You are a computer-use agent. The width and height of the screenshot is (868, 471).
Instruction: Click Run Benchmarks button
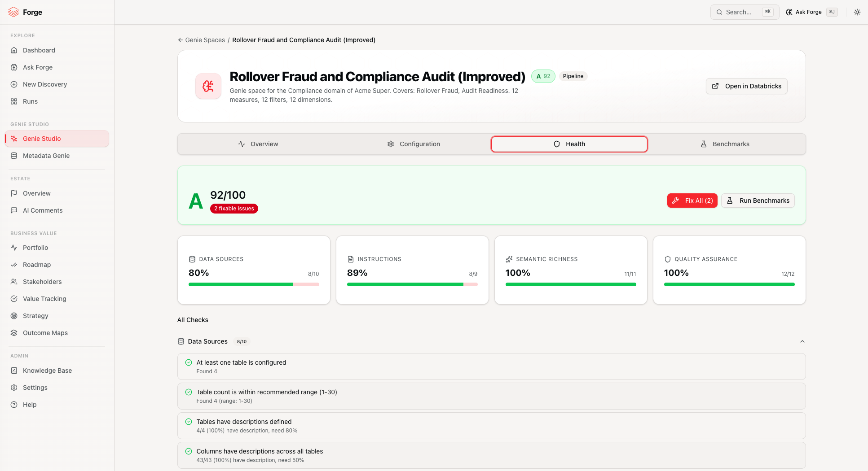click(758, 201)
